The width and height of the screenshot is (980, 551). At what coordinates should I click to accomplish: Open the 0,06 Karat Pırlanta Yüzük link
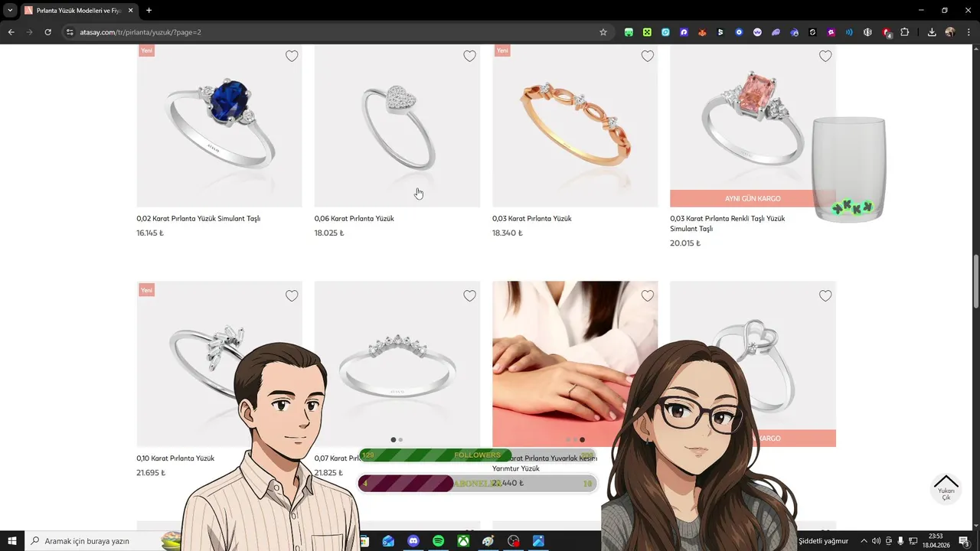[x=354, y=219]
